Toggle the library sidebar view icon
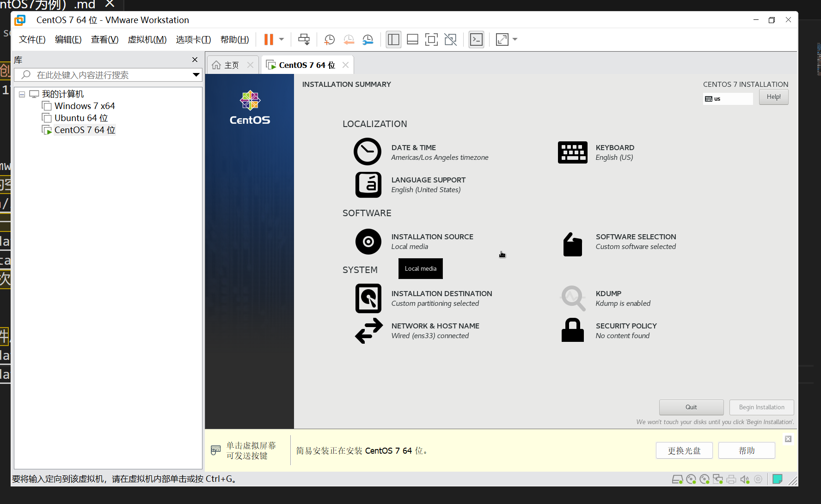Viewport: 821px width, 504px height. (x=393, y=40)
